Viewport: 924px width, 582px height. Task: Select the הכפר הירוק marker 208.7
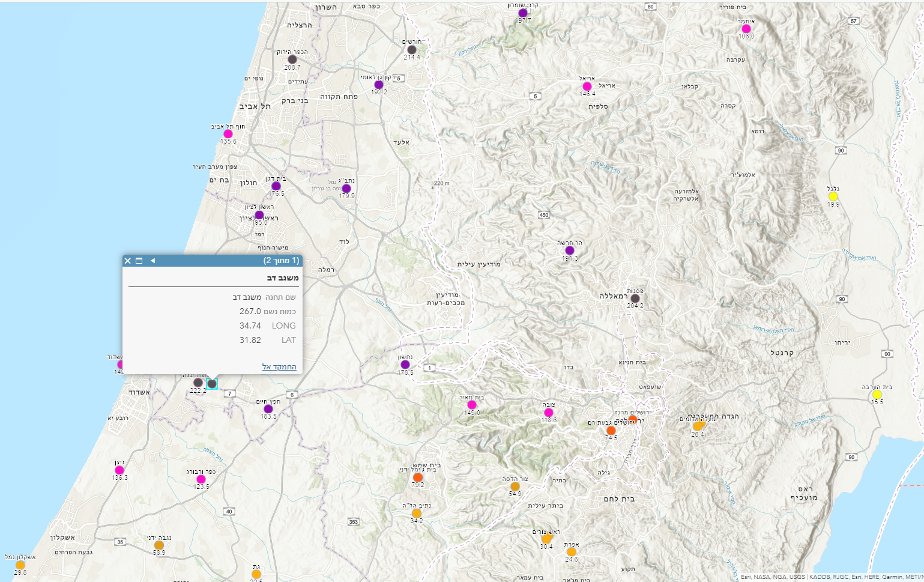point(292,59)
